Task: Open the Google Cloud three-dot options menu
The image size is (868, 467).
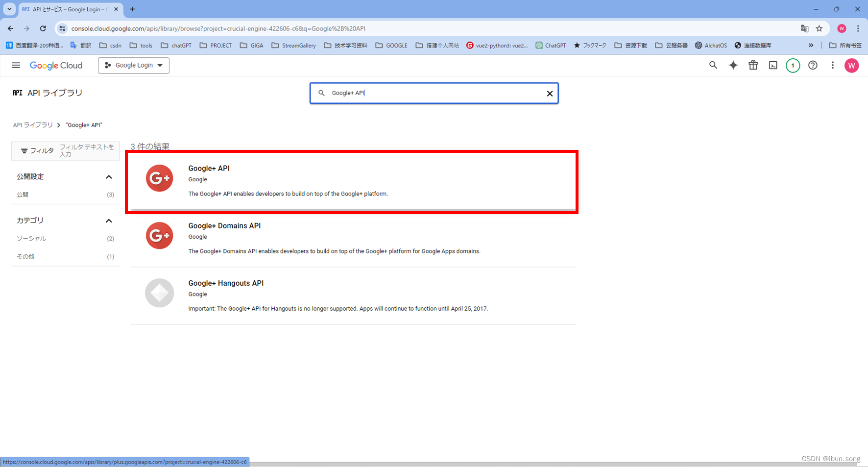Action: click(x=833, y=65)
